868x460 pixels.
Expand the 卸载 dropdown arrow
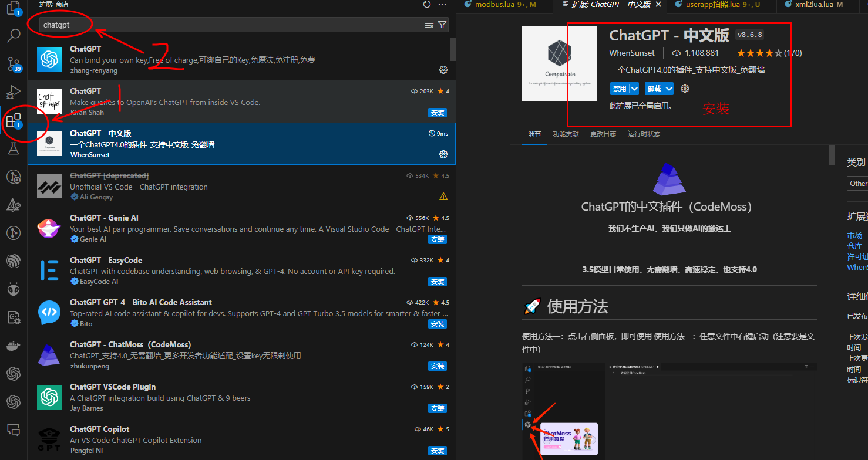(669, 89)
